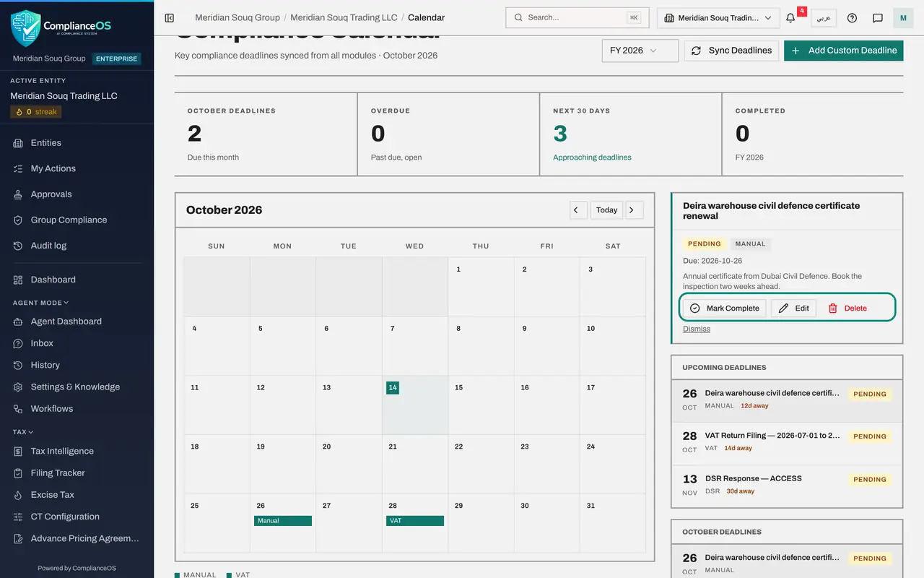
Task: Open the chat message icon
Action: tap(878, 17)
